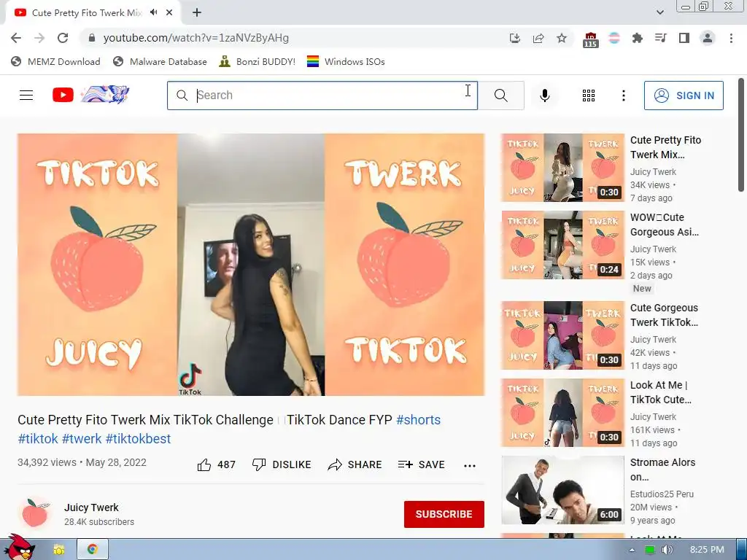Open the MEMZ Download bookmark
This screenshot has height=560, width=747.
pyautogui.click(x=55, y=61)
